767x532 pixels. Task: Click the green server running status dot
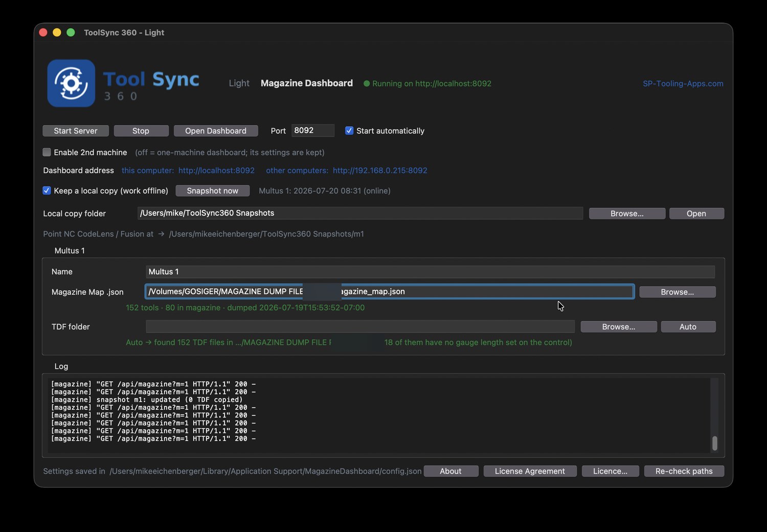point(367,84)
